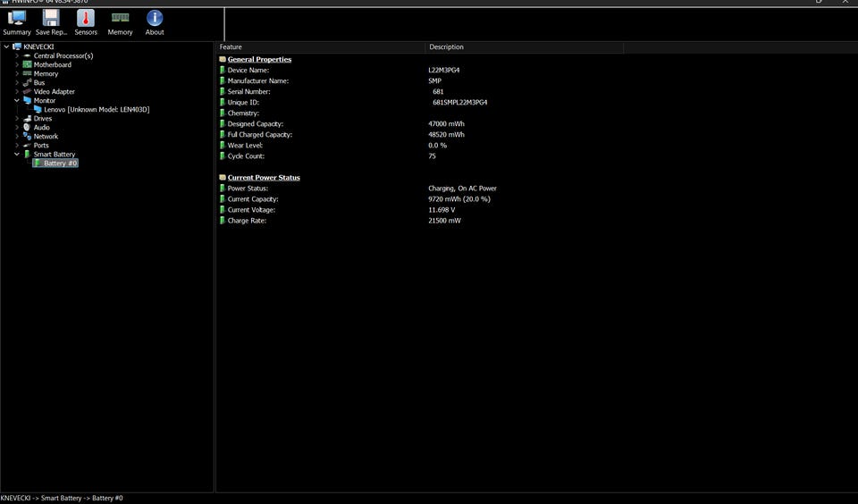Click battery icon beside Cycle Count
The width and height of the screenshot is (858, 504).
point(223,156)
